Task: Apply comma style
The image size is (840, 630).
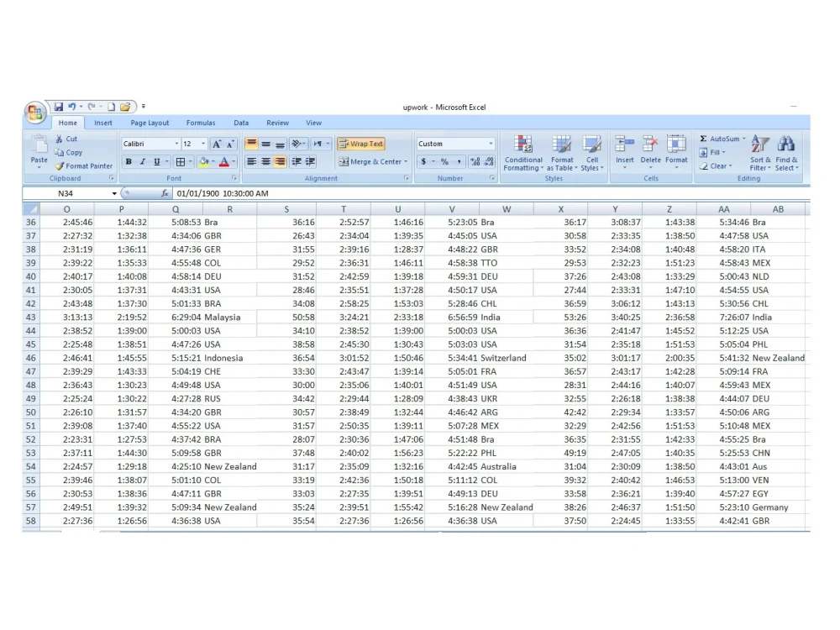Action: (459, 162)
